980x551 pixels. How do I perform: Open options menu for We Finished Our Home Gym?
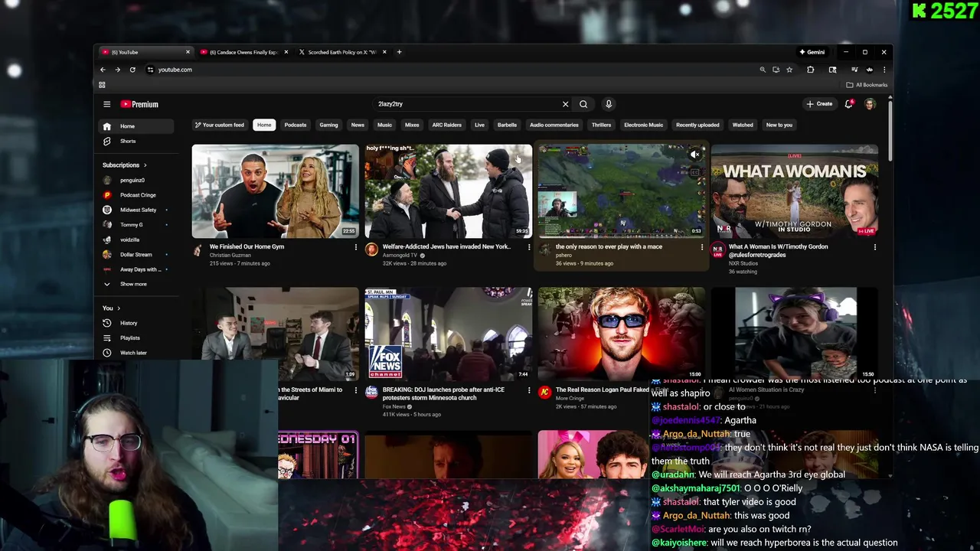(355, 247)
